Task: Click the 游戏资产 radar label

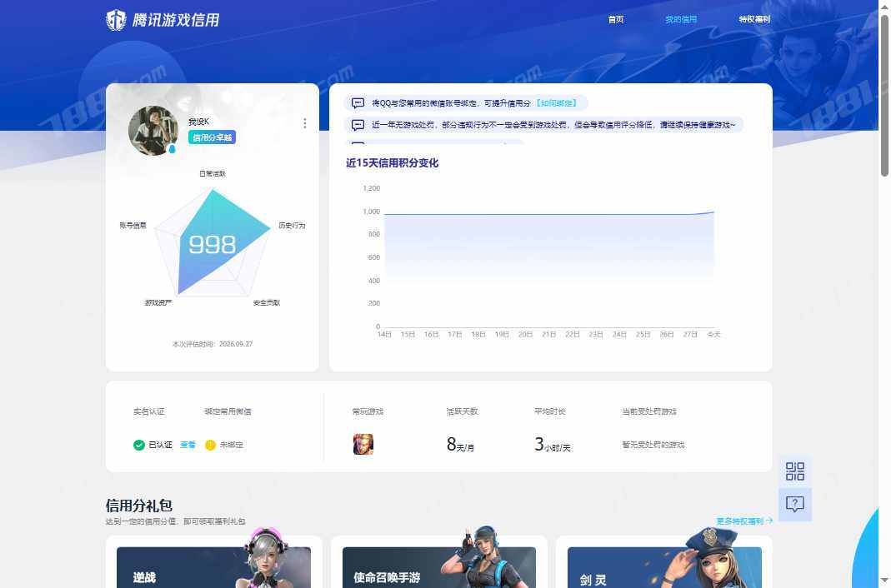Action: tap(158, 303)
